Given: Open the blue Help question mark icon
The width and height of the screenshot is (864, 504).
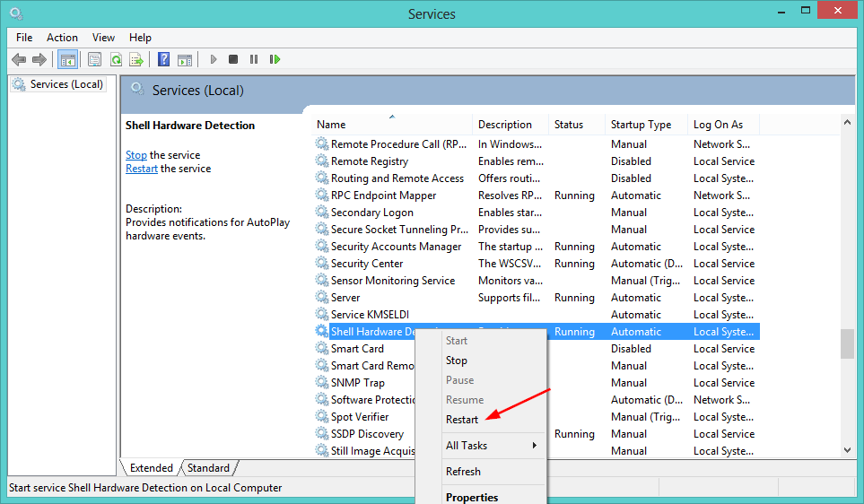Looking at the screenshot, I should (x=163, y=60).
